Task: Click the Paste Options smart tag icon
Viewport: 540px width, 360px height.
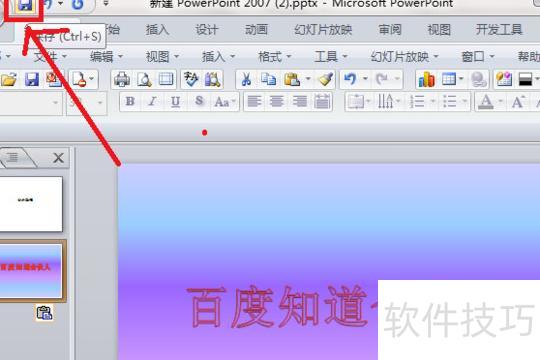Action: (x=44, y=313)
